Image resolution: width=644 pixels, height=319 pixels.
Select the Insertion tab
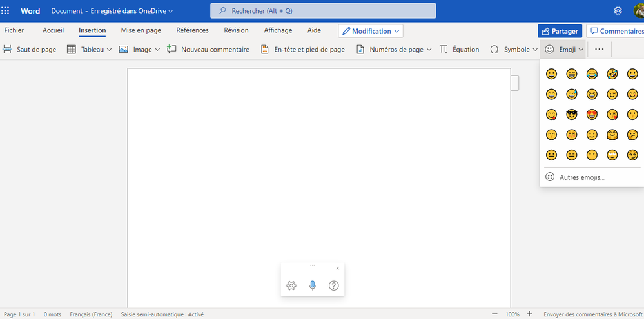pyautogui.click(x=92, y=30)
